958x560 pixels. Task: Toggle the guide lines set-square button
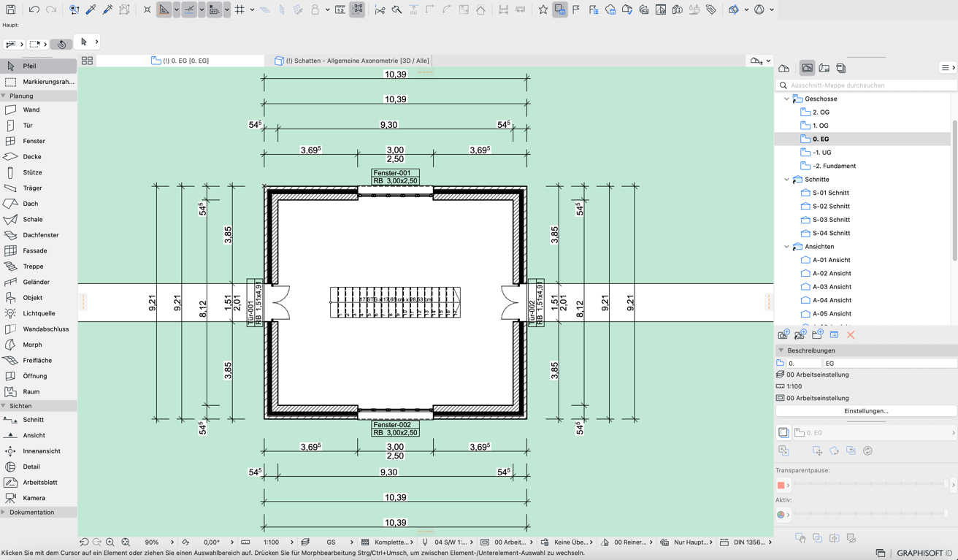click(164, 9)
